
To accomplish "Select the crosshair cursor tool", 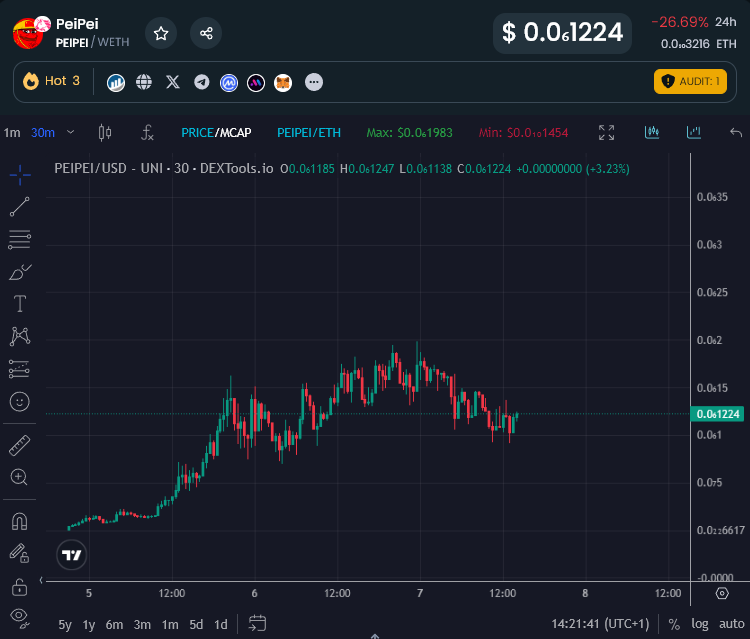I will point(20,175).
